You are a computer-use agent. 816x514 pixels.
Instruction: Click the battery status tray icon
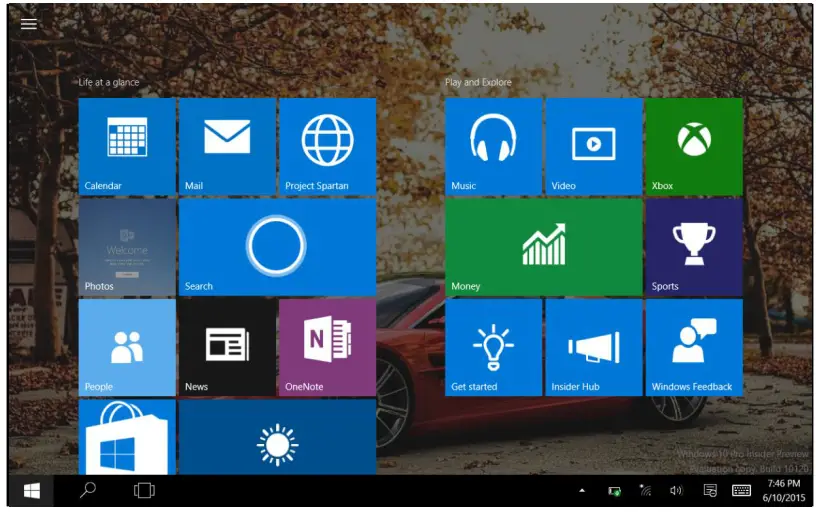[x=615, y=491]
